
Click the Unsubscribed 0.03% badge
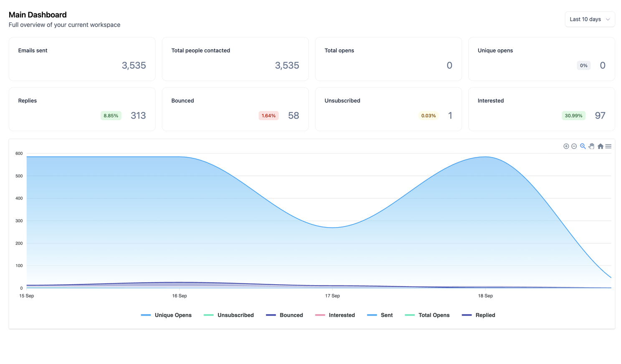[x=429, y=116]
